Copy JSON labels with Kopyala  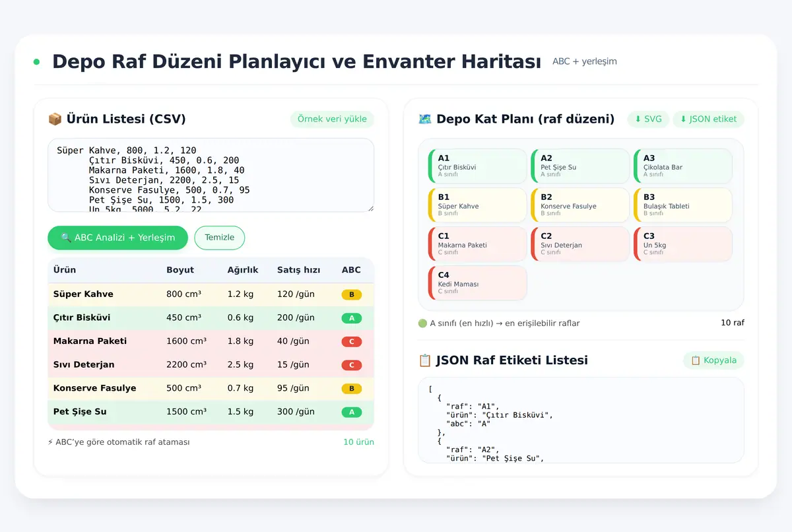713,360
